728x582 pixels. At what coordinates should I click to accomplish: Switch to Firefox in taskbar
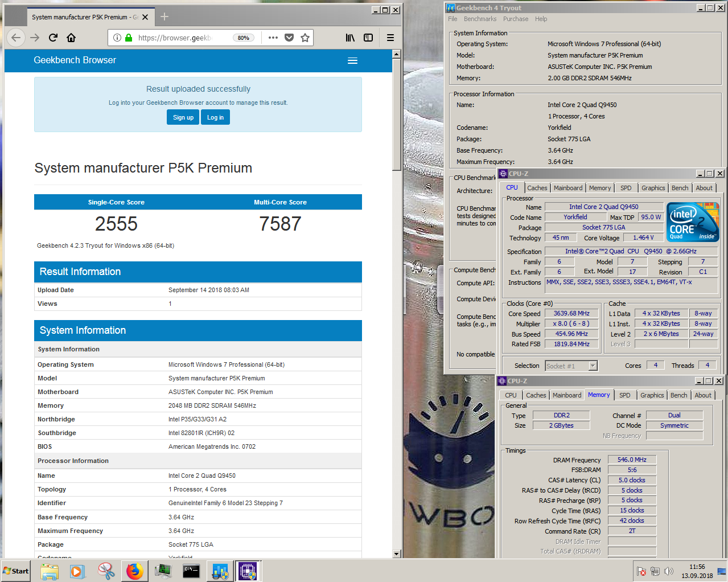tap(134, 571)
